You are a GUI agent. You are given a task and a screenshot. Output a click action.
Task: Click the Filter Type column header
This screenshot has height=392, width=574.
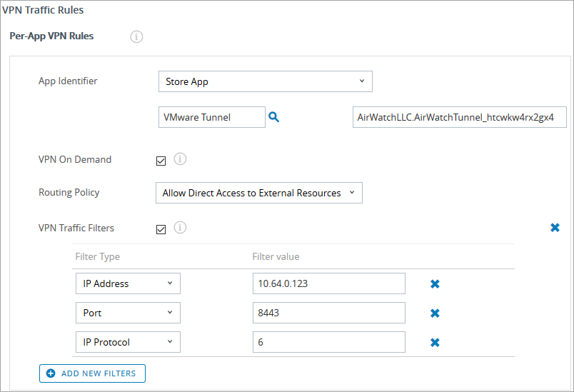coord(97,256)
